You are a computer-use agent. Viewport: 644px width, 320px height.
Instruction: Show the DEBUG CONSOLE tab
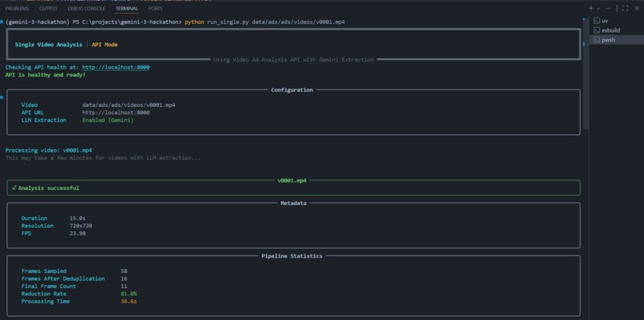[86, 8]
